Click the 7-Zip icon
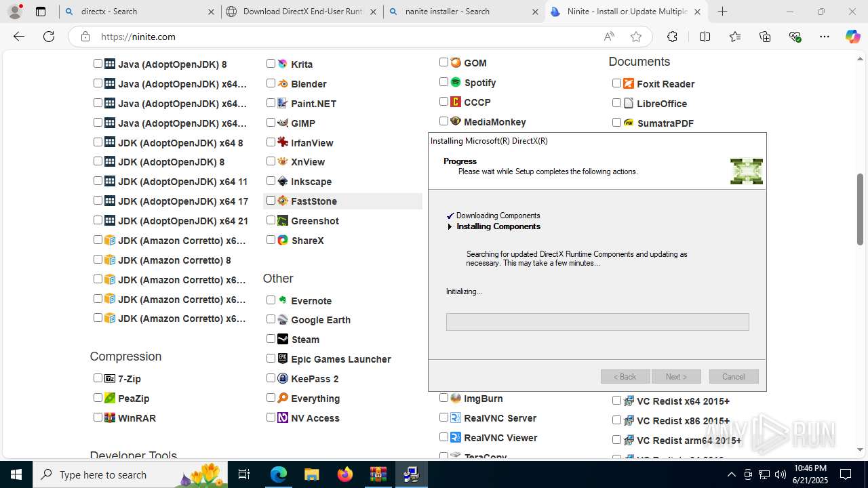This screenshot has width=868, height=488. tap(110, 379)
